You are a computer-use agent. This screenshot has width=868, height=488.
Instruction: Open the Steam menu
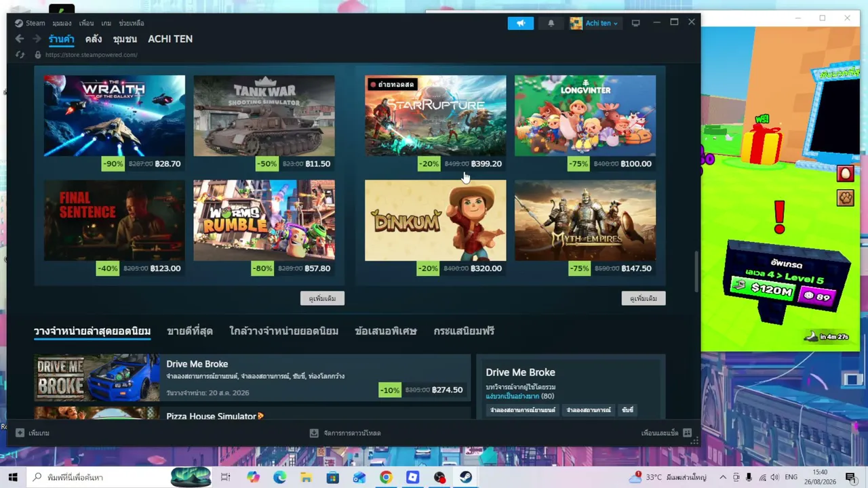(x=35, y=23)
